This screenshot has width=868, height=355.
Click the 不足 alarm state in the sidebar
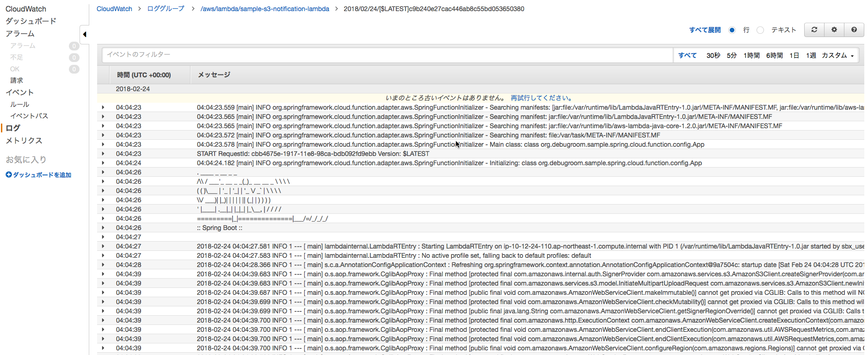17,57
